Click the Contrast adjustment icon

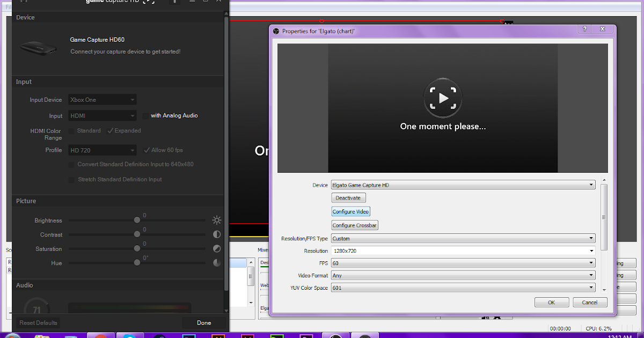click(216, 234)
